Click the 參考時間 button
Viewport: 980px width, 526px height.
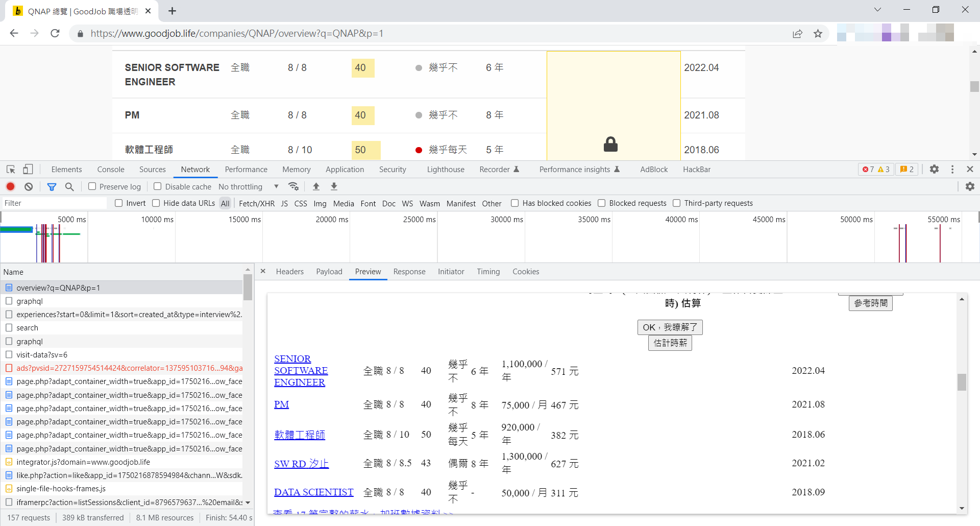[x=871, y=303]
